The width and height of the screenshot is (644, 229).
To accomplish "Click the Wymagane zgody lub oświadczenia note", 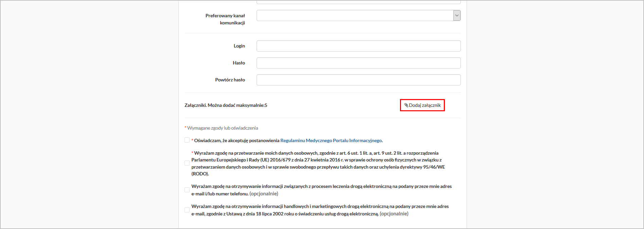I will pos(222,128).
